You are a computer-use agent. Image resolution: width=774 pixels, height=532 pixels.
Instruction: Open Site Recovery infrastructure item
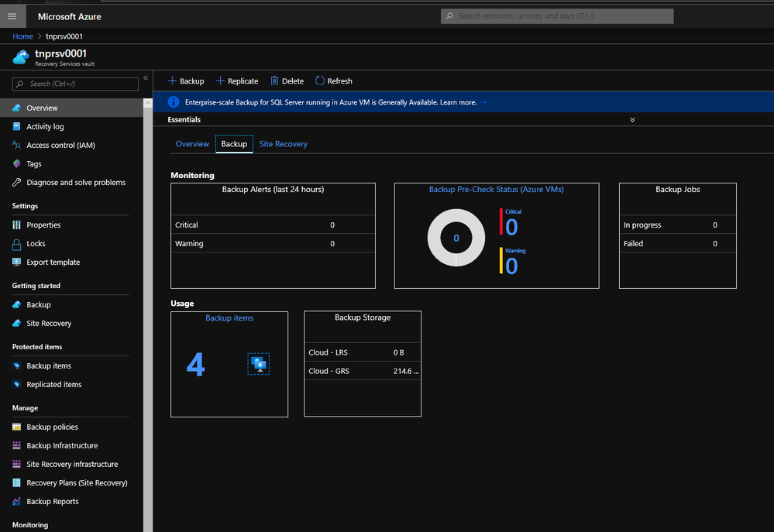[72, 465]
